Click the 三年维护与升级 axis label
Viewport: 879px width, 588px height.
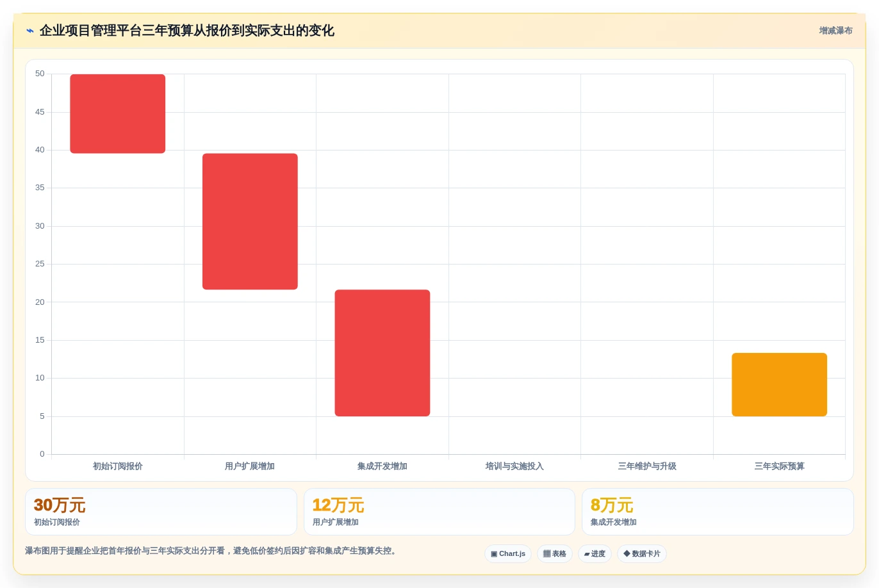(647, 466)
